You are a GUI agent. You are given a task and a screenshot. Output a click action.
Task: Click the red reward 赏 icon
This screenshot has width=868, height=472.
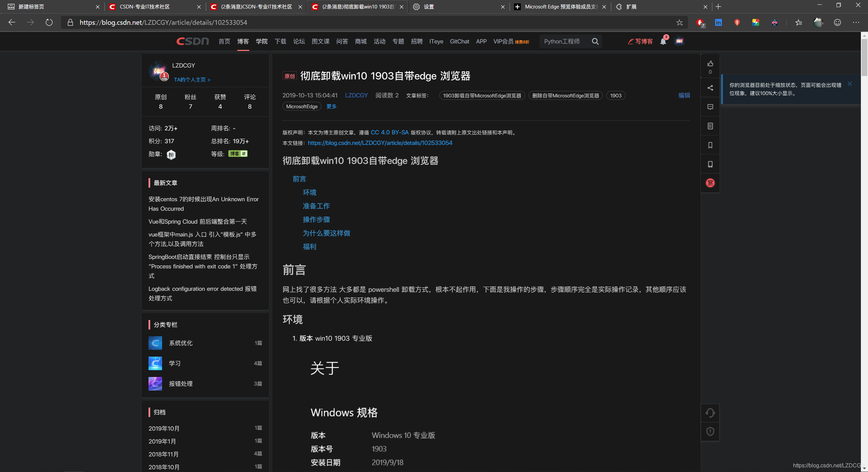[710, 183]
